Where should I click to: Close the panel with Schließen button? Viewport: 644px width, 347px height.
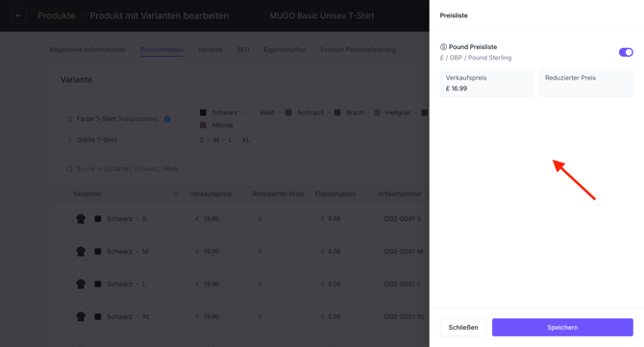click(463, 327)
